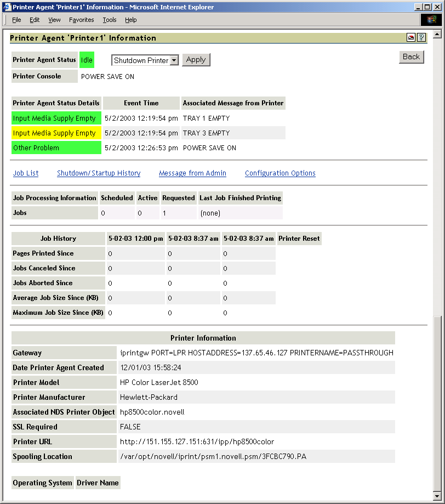This screenshot has width=445, height=504.
Task: Open the Edit menu
Action: pyautogui.click(x=35, y=20)
